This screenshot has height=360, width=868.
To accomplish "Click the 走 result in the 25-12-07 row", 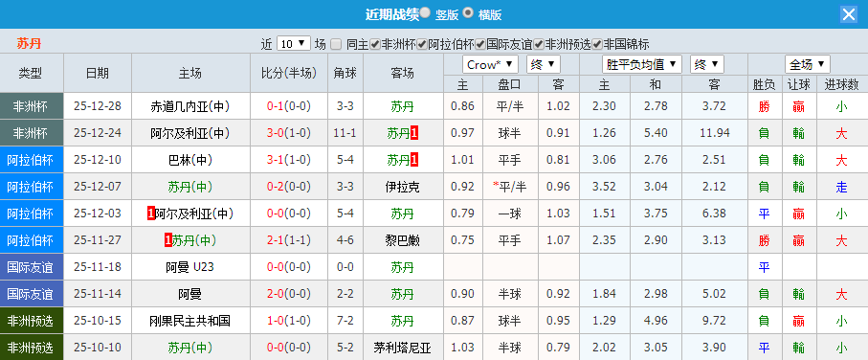I will (841, 187).
